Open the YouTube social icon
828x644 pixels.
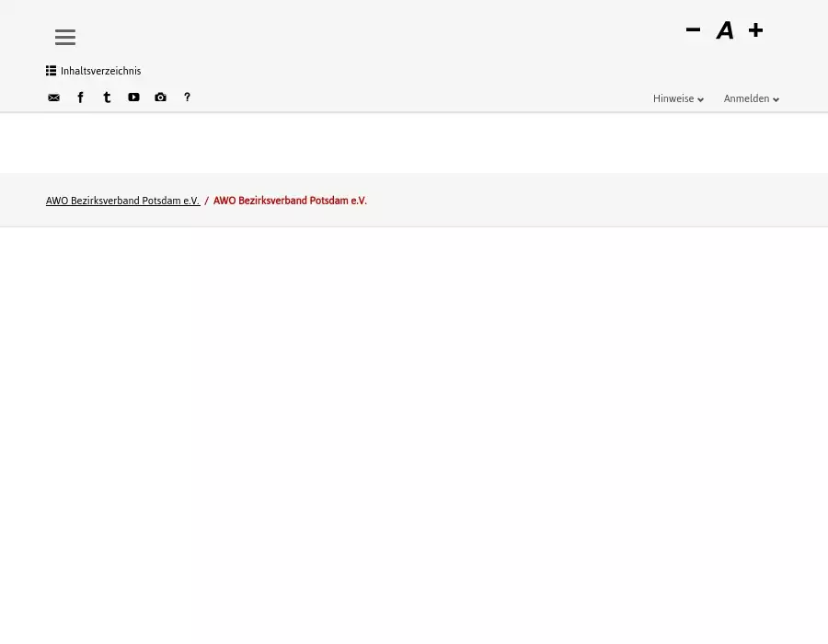pos(133,98)
